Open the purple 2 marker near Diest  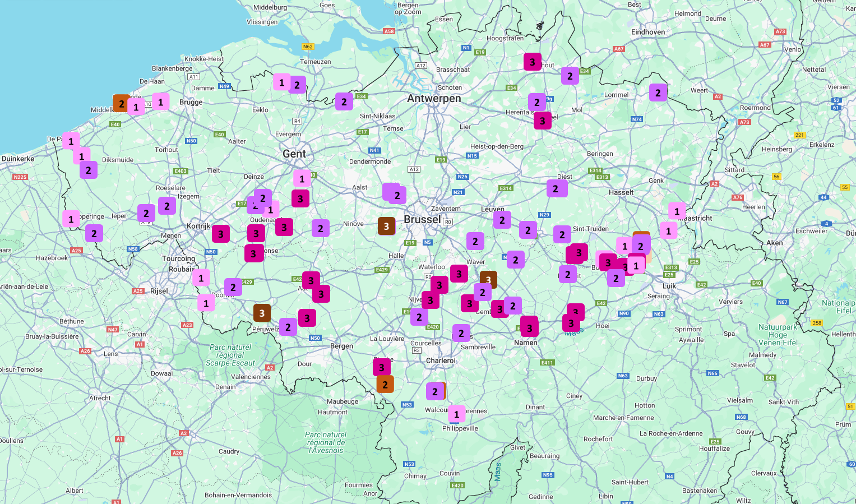click(x=556, y=188)
